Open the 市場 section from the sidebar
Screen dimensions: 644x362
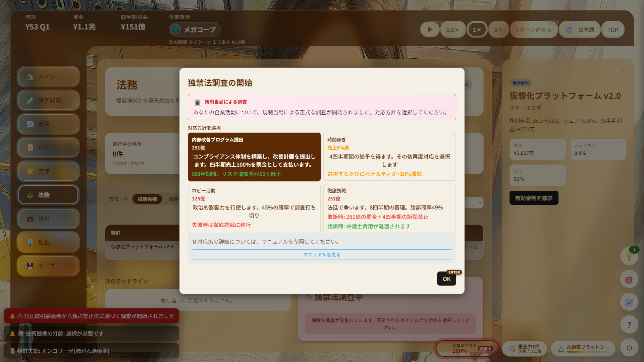pyautogui.click(x=48, y=124)
